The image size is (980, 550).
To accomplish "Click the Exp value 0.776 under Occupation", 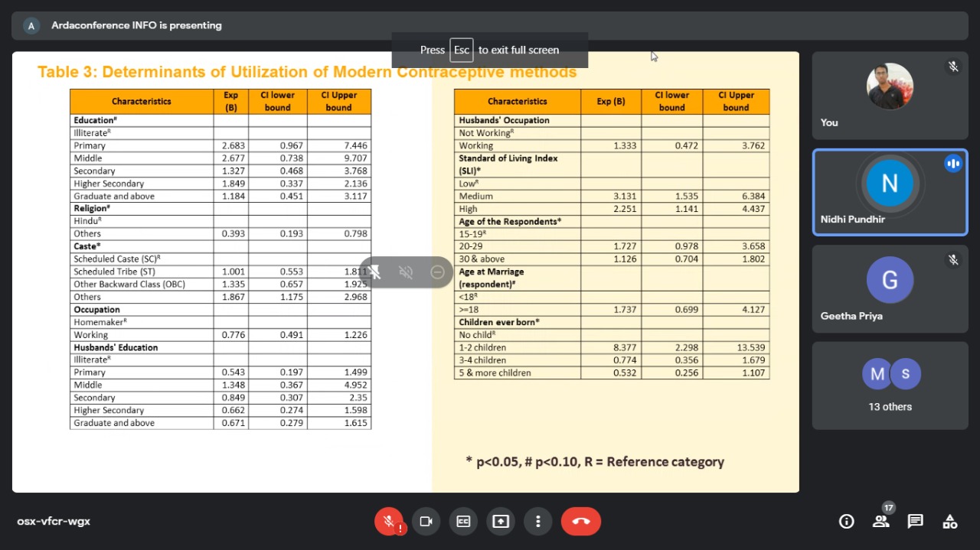I will (x=234, y=335).
